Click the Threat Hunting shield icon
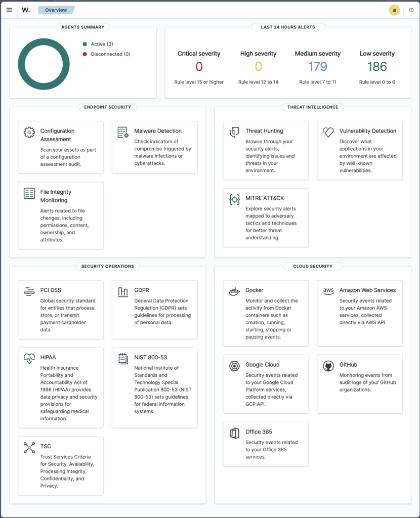Viewport: 420px width, 518px height. (234, 132)
